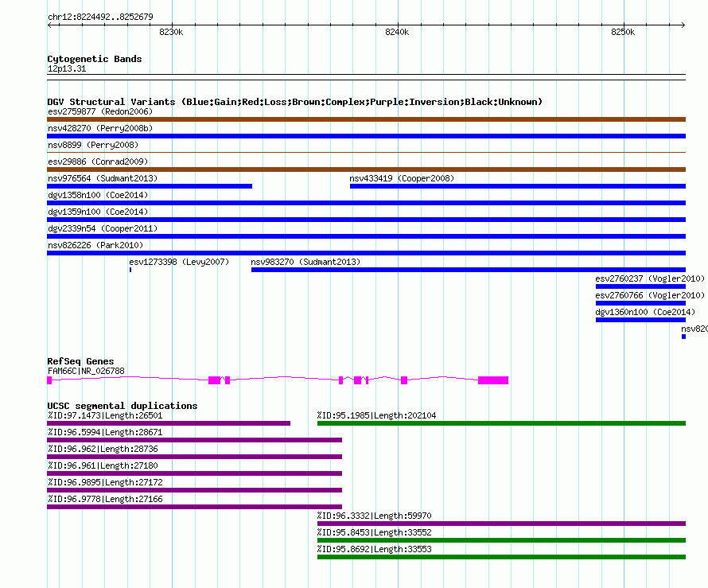Screen dimensions: 708x588
Task: Click the green bar under %ID:95.8692
Action: pyautogui.click(x=501, y=557)
